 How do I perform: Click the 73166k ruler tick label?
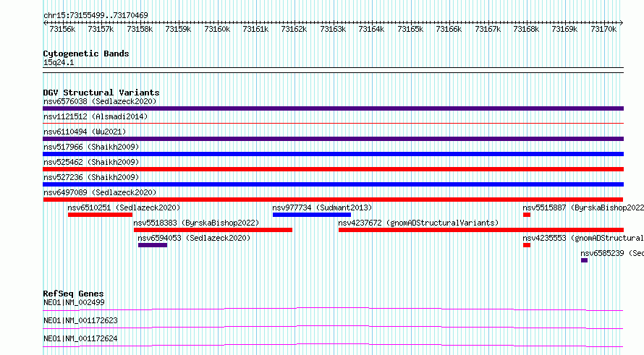point(449,29)
